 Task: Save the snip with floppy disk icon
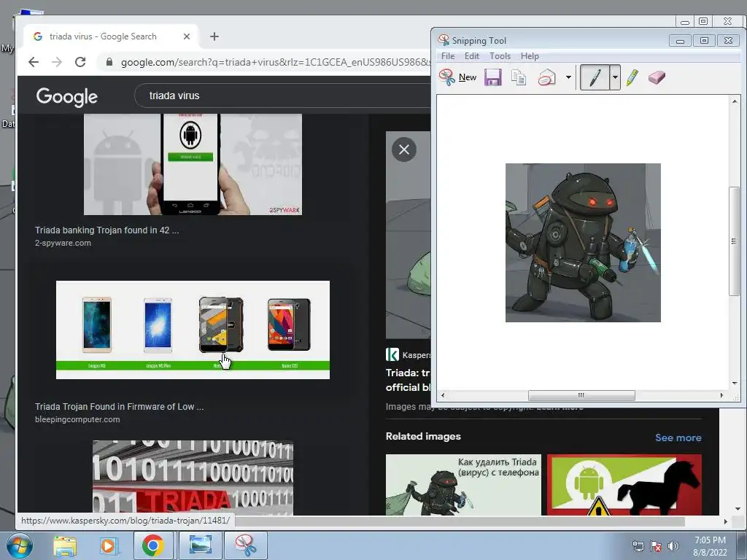492,77
